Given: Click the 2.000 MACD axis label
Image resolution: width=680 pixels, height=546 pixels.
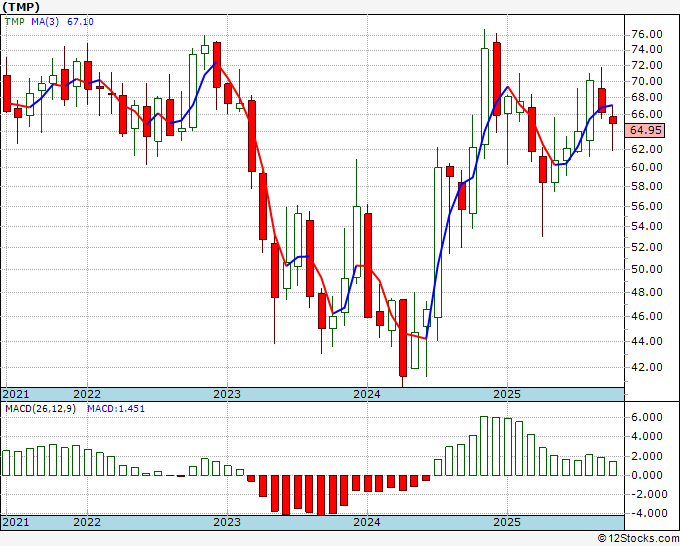Looking at the screenshot, I should [647, 456].
